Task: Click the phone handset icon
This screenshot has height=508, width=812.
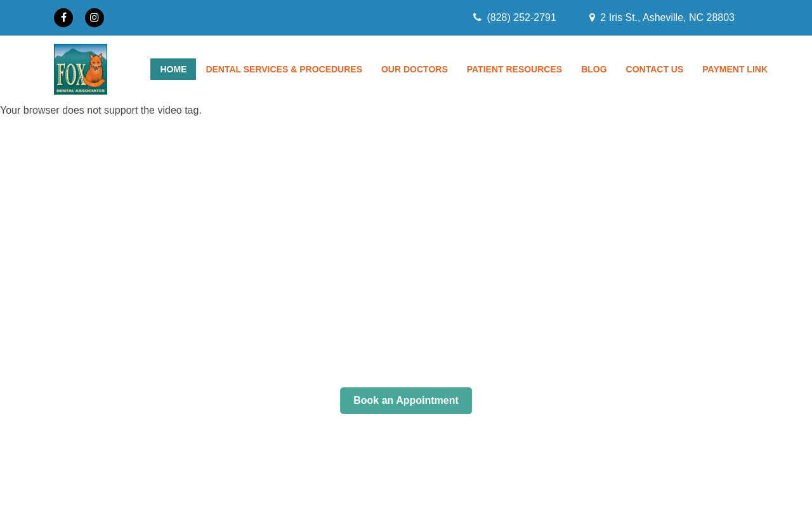Action: click(477, 18)
